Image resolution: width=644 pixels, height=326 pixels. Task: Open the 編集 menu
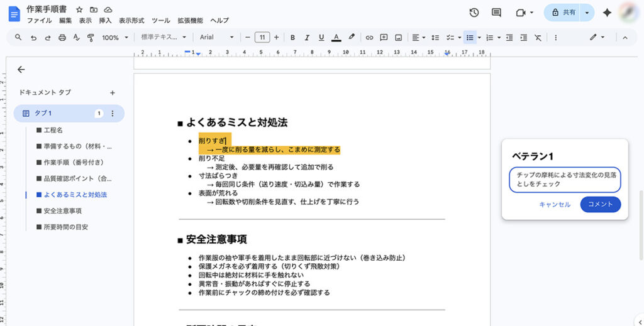pyautogui.click(x=65, y=20)
